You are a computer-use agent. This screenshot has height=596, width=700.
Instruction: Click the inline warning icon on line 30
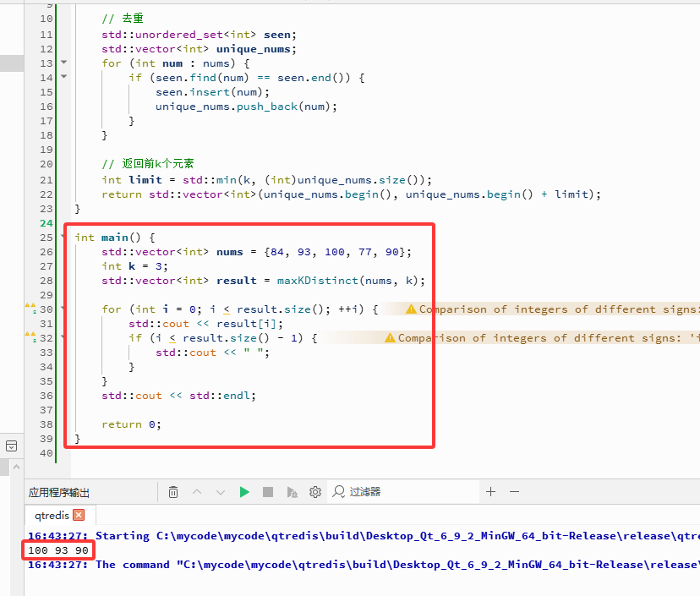point(411,309)
